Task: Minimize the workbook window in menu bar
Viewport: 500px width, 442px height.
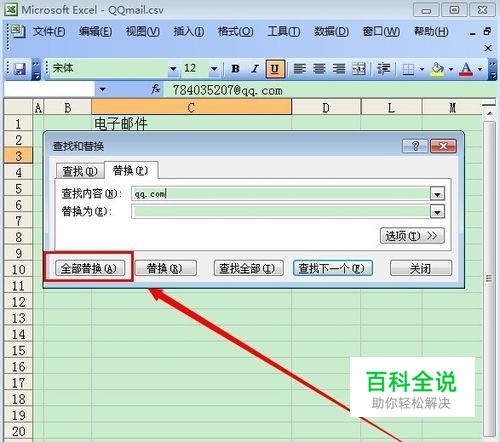Action: [472, 33]
